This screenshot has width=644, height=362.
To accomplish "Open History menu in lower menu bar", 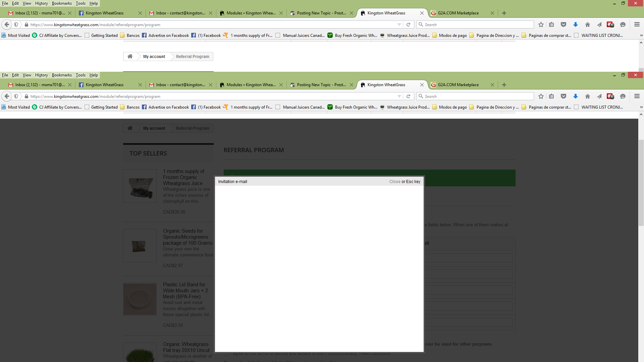I will tap(41, 75).
